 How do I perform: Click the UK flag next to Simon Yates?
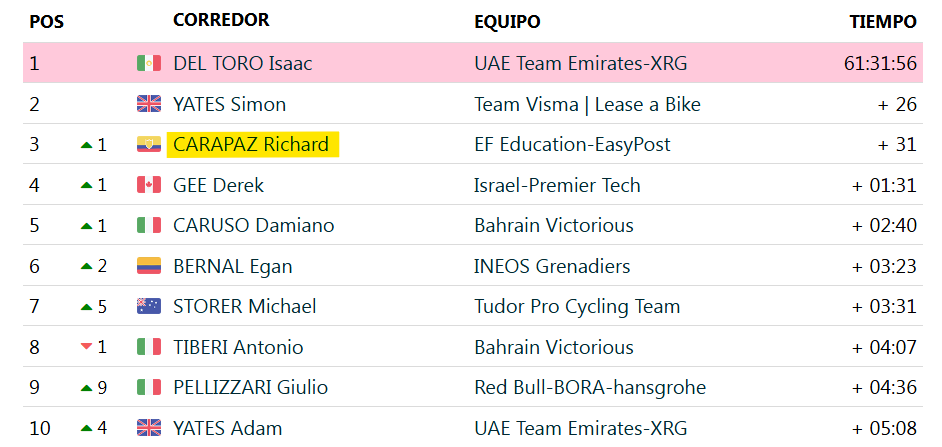pyautogui.click(x=148, y=104)
